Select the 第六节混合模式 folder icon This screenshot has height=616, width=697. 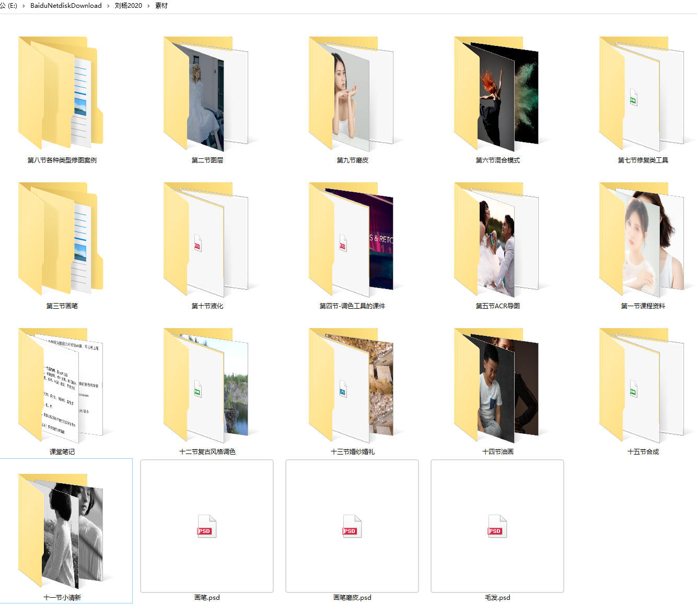(x=496, y=93)
